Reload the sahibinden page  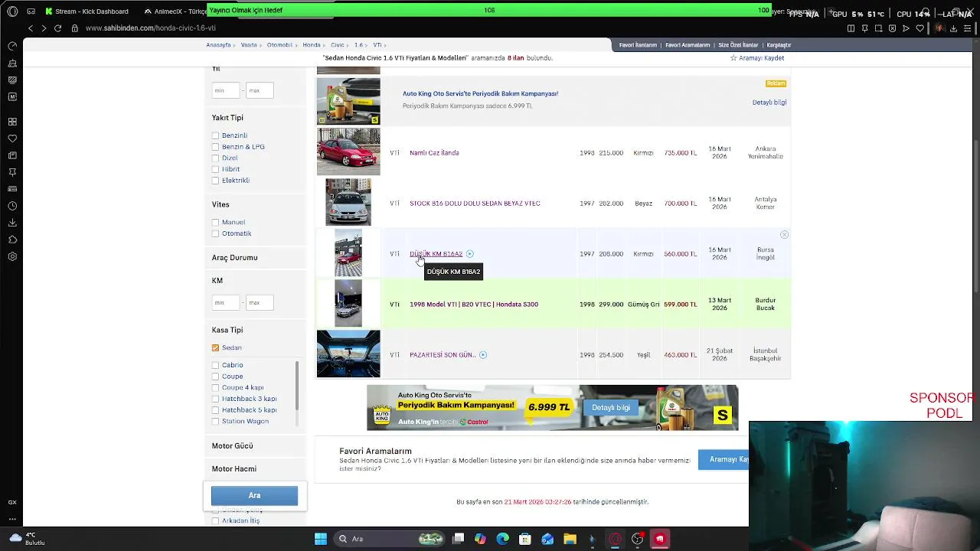[57, 28]
